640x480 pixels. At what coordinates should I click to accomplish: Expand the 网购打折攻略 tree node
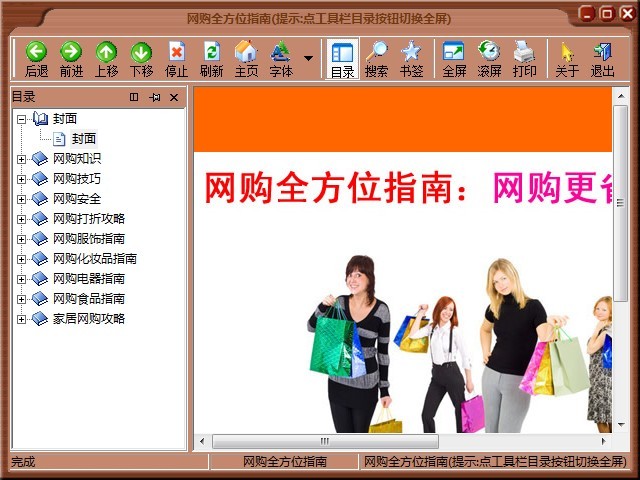(x=21, y=219)
